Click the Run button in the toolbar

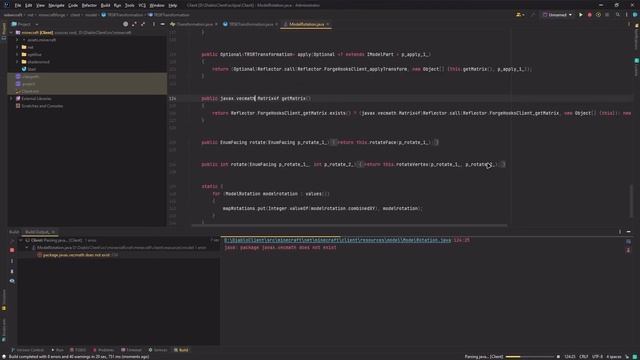pos(581,15)
